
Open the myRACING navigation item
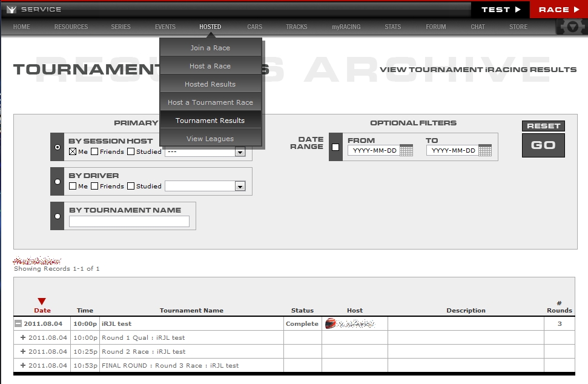click(x=346, y=27)
